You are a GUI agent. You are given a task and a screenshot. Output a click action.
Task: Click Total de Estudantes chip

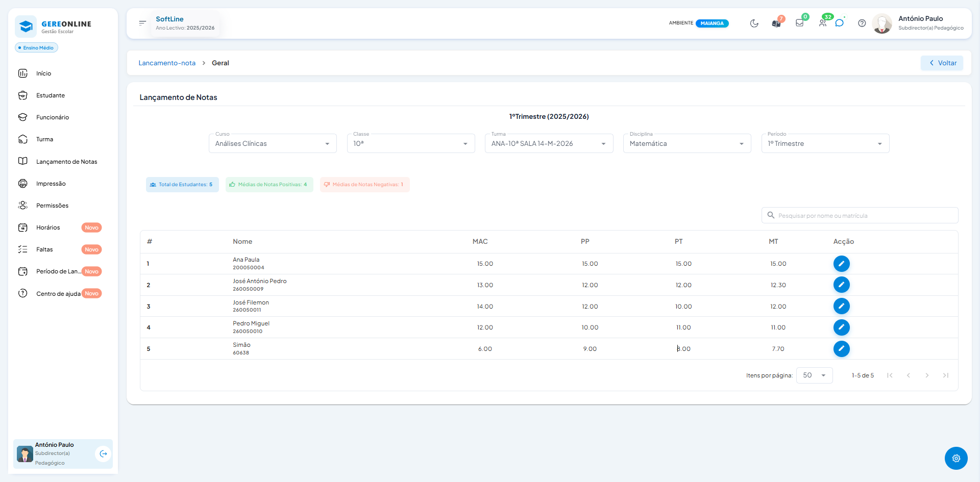pyautogui.click(x=182, y=185)
